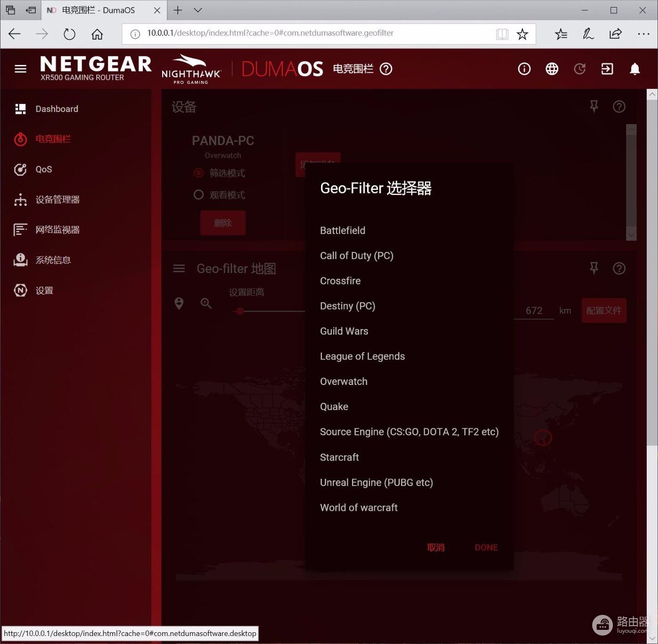Click the map zoom magnifier icon

(x=206, y=303)
